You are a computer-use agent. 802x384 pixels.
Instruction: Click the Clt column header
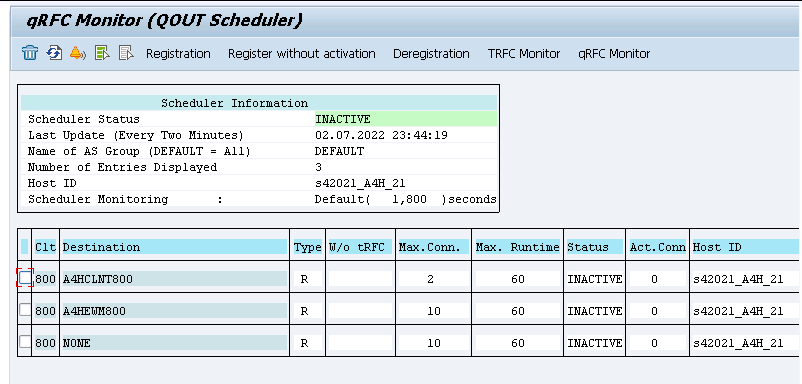point(46,247)
